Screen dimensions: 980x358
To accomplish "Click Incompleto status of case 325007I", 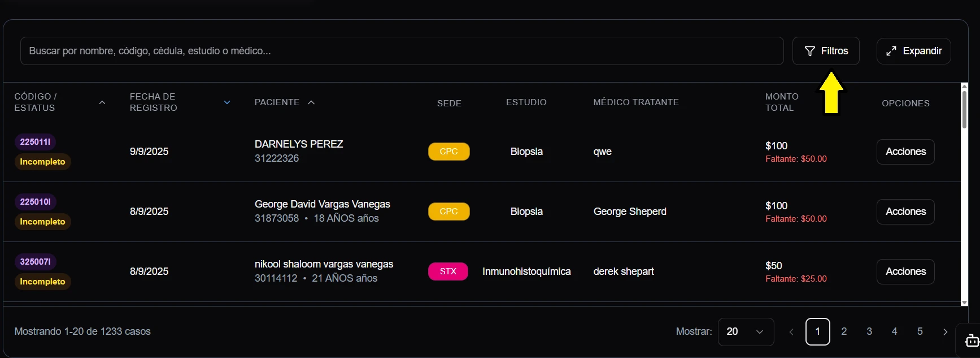I will pos(42,282).
